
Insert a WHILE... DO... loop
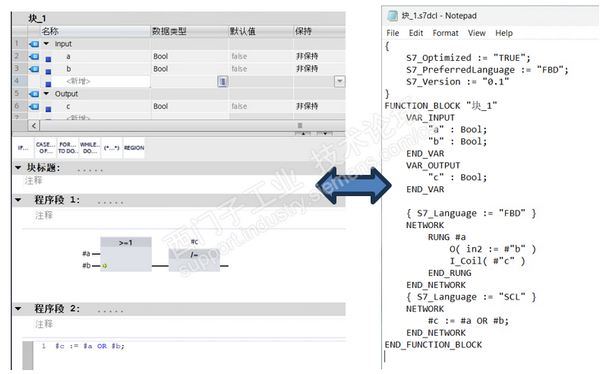(x=90, y=148)
